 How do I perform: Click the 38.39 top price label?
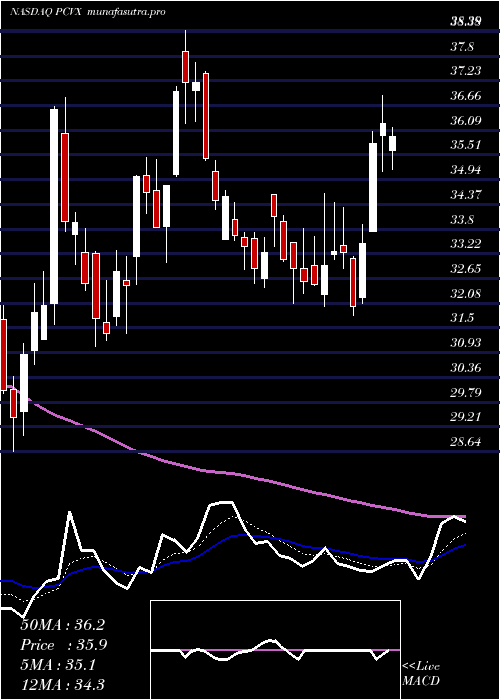tap(465, 21)
